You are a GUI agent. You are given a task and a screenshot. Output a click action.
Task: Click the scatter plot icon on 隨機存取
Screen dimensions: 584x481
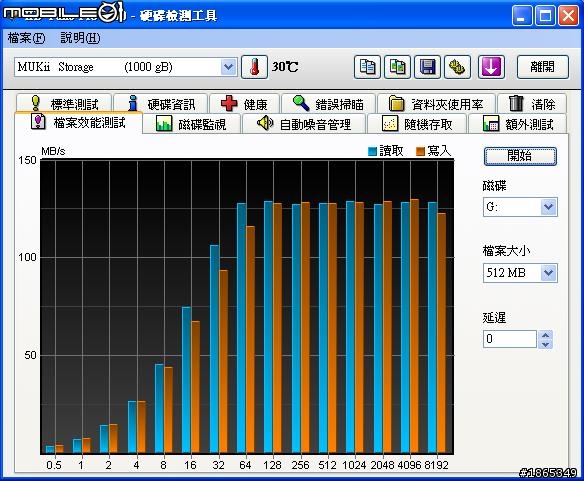390,123
